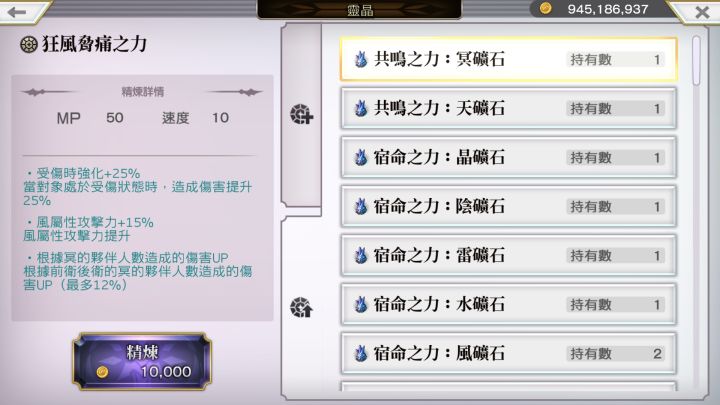Select 共鳴之力:天礦石 from the list

point(508,108)
